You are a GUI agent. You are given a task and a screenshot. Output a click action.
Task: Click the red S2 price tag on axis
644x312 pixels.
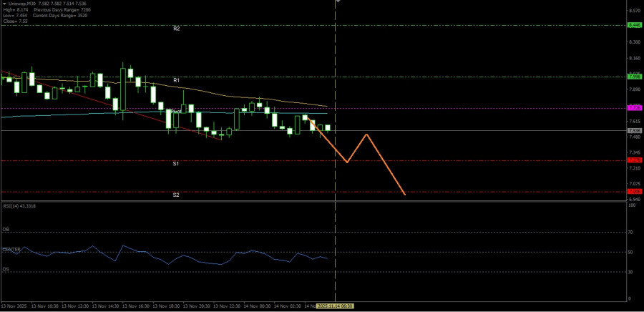pyautogui.click(x=634, y=191)
